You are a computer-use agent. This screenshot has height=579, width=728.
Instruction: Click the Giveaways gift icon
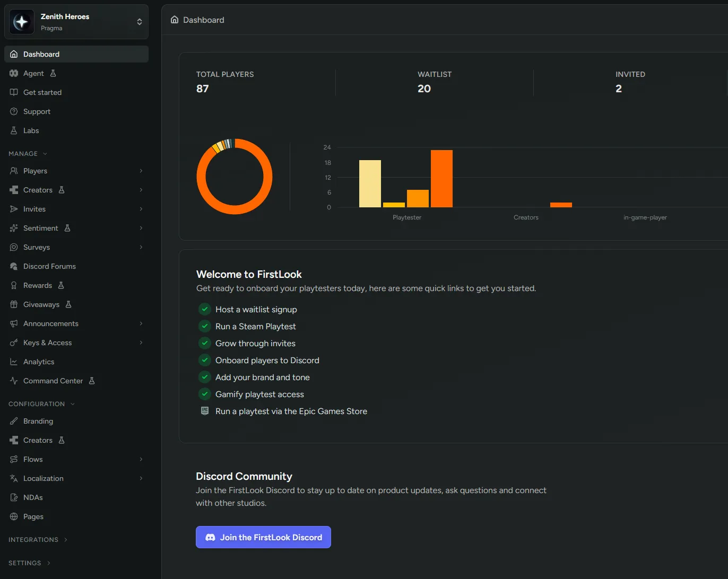pyautogui.click(x=14, y=304)
